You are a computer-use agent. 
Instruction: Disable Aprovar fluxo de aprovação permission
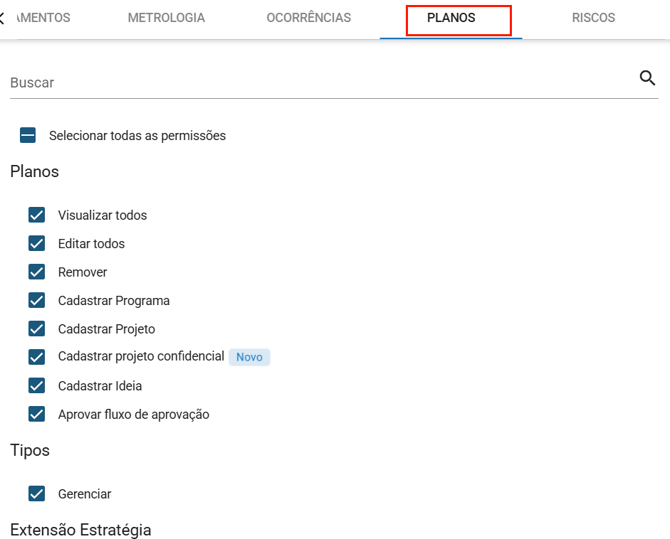coord(37,414)
